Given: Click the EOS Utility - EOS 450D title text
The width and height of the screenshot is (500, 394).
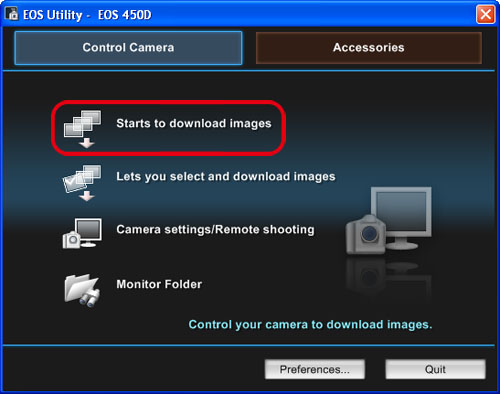Looking at the screenshot, I should pyautogui.click(x=87, y=15).
